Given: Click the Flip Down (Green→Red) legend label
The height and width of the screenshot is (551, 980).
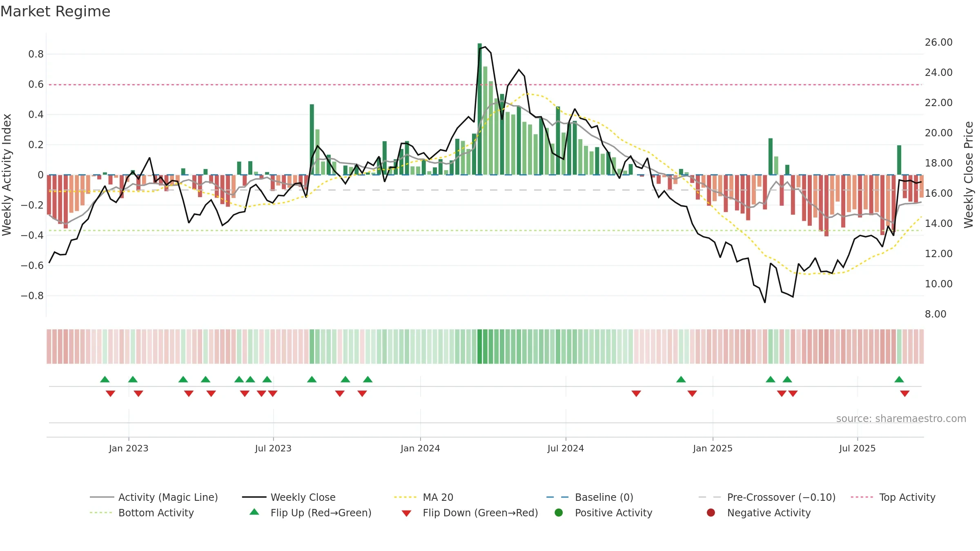Looking at the screenshot, I should (x=480, y=513).
